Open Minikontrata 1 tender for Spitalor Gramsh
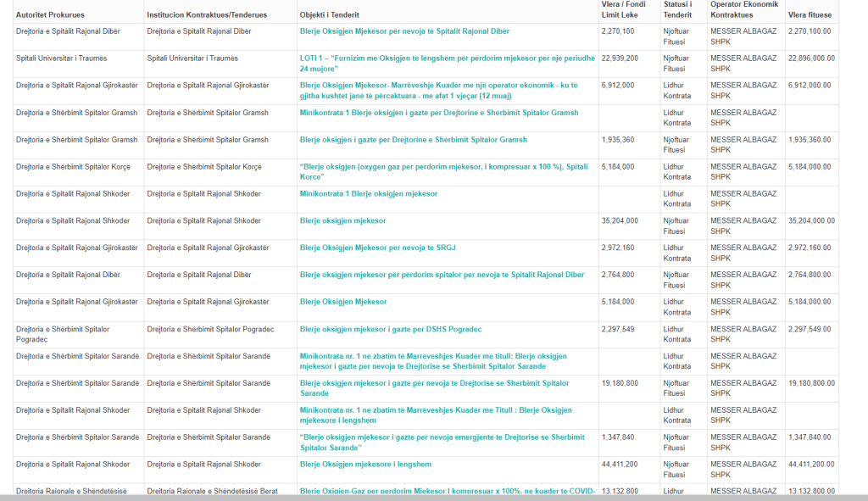868x501 pixels. pos(439,113)
